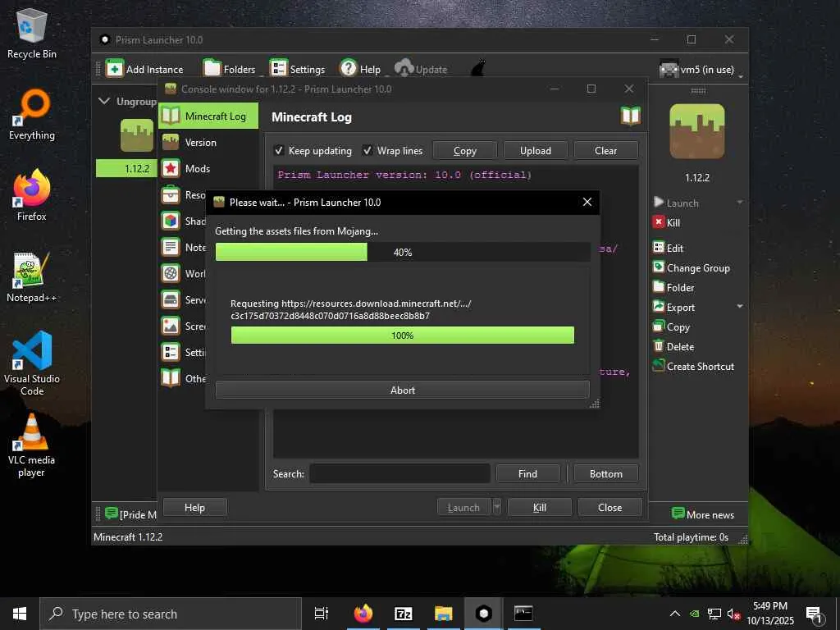The image size is (840, 630).
Task: Click the instance Settings sidebar icon
Action: click(171, 352)
